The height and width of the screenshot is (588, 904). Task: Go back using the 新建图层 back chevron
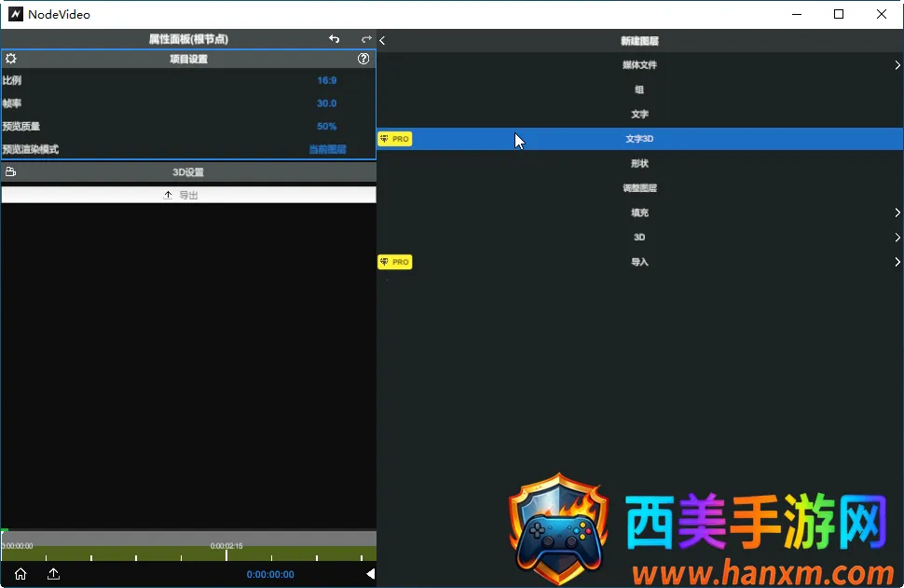pyautogui.click(x=383, y=41)
